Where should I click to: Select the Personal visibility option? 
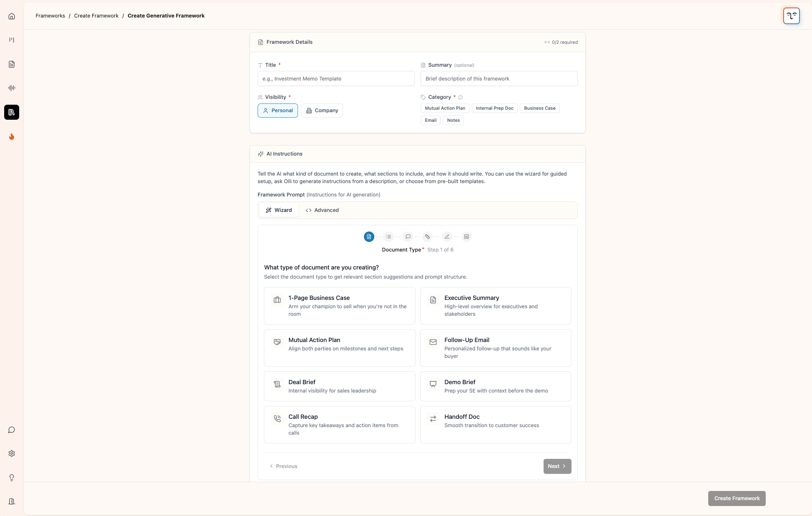278,110
